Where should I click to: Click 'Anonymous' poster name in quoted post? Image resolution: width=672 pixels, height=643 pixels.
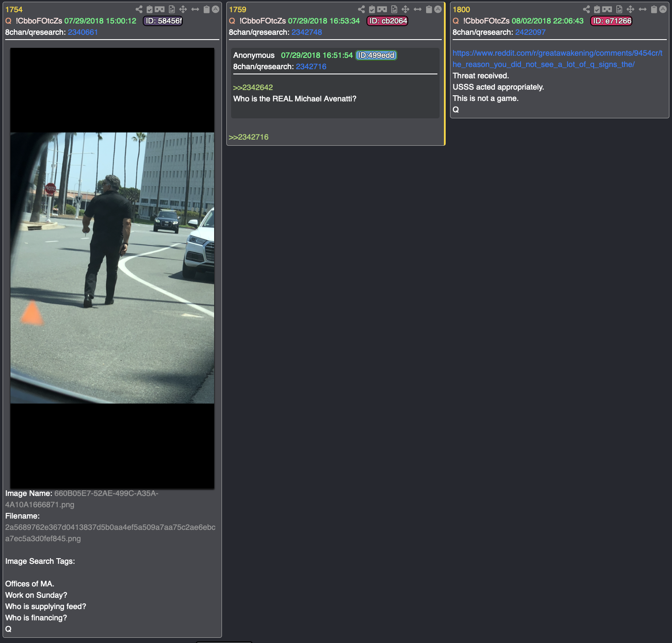pyautogui.click(x=254, y=55)
